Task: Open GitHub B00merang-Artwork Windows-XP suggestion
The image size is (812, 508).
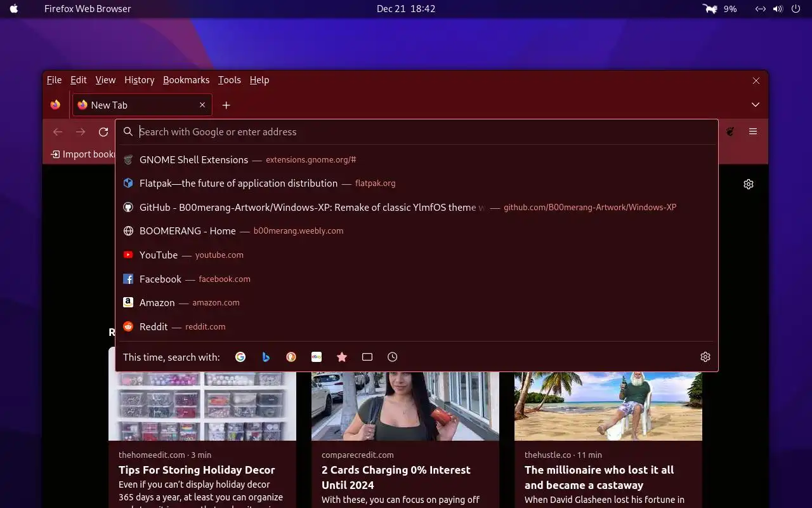Action: click(417, 207)
